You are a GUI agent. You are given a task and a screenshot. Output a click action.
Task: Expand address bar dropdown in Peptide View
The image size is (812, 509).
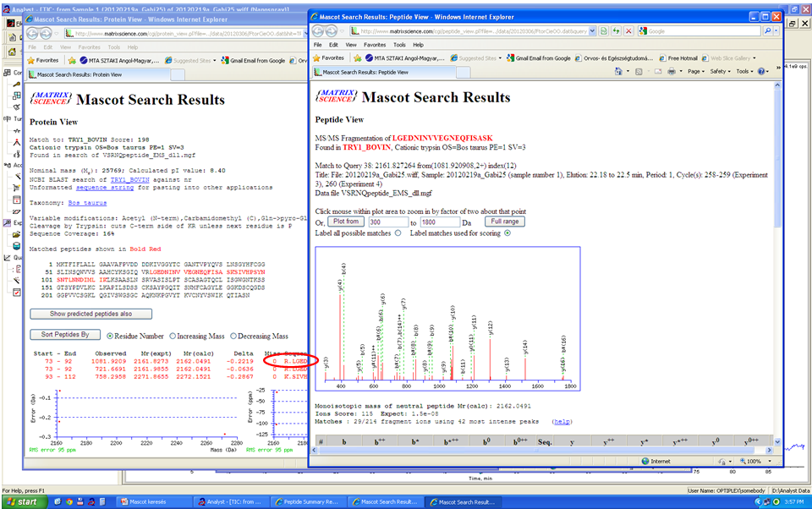pos(592,31)
